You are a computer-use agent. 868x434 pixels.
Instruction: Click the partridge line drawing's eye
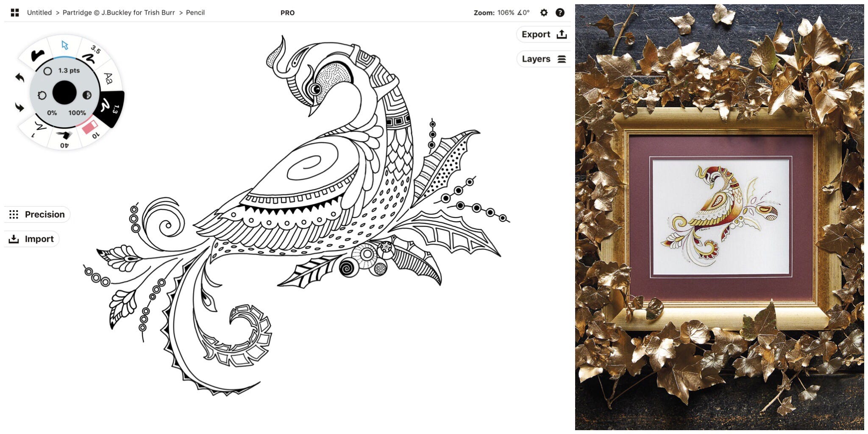(315, 89)
